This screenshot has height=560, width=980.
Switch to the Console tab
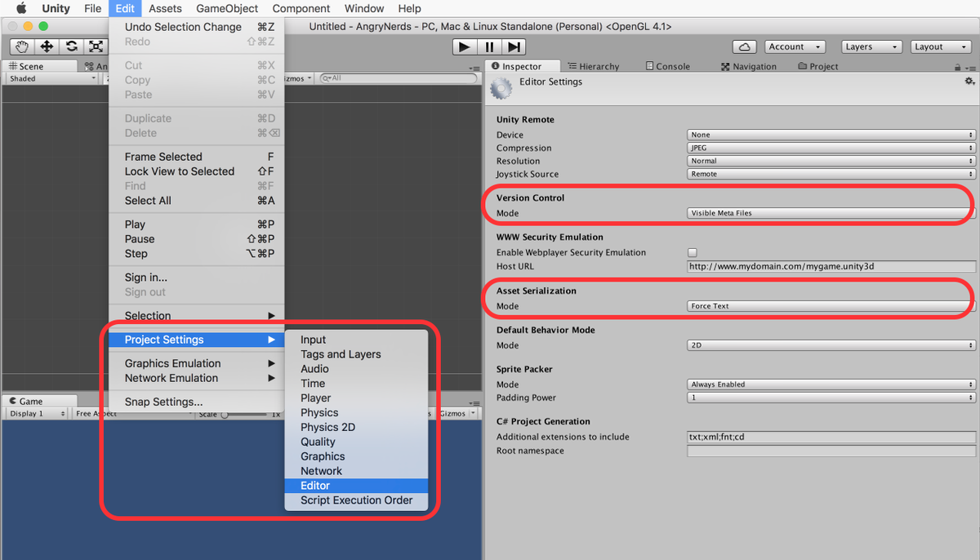[667, 66]
